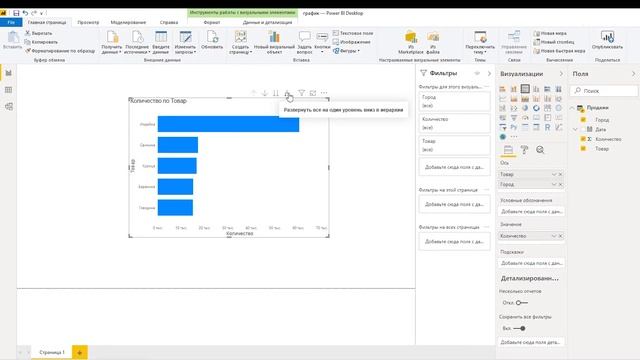The width and height of the screenshot is (640, 360).
Task: Click go to next level icon on chart
Action: coord(276,93)
